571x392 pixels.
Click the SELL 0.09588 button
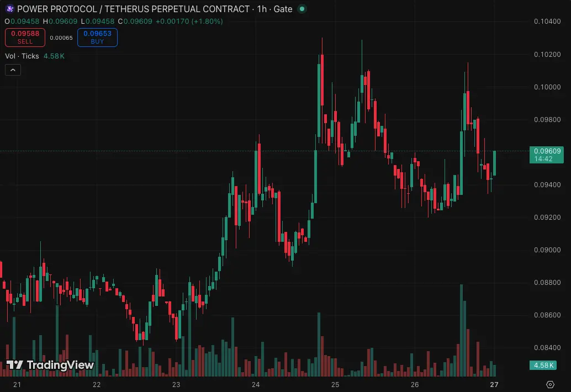(25, 38)
